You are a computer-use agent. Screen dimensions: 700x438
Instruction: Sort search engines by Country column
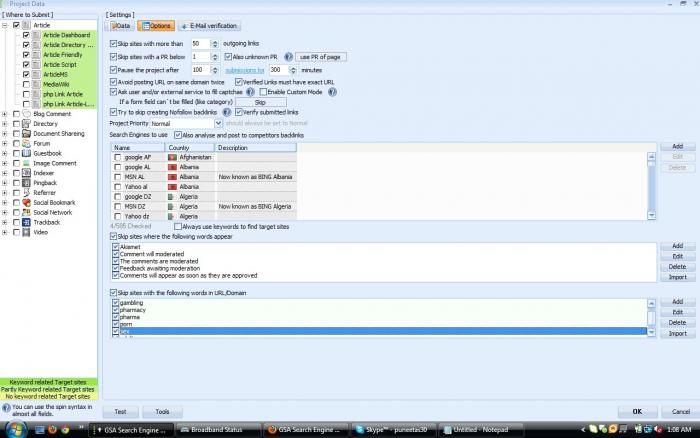189,147
